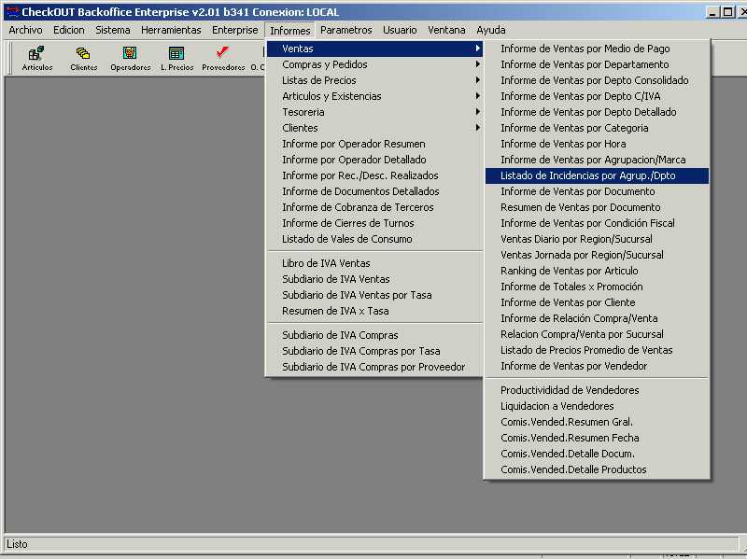Click Listado de Incidencias por Agrup./Dpto
747x560 pixels.
[597, 175]
